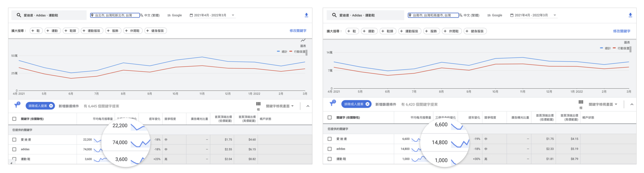
Task: Click the Google search network icon in Tainan panel
Action: [x=489, y=15]
